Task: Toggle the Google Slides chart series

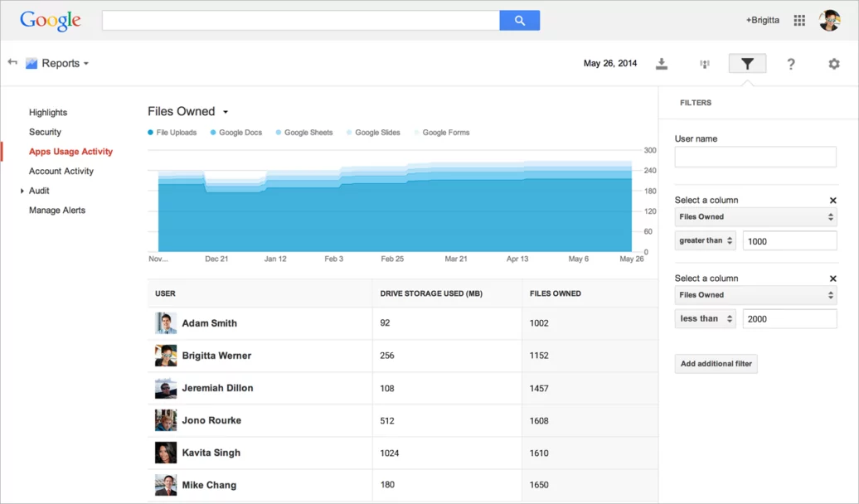Action: tap(373, 132)
